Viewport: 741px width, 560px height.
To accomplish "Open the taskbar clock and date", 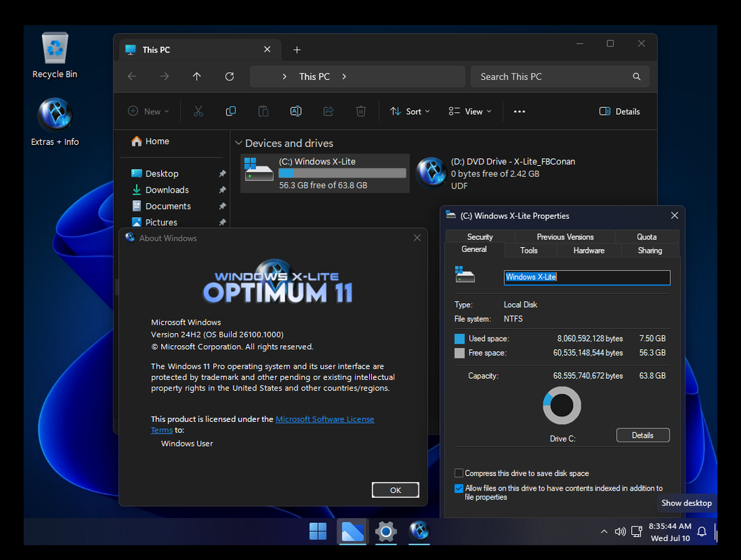I will point(670,532).
